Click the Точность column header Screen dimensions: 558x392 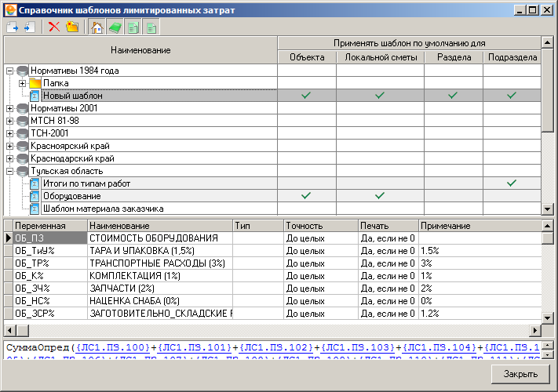tap(321, 226)
